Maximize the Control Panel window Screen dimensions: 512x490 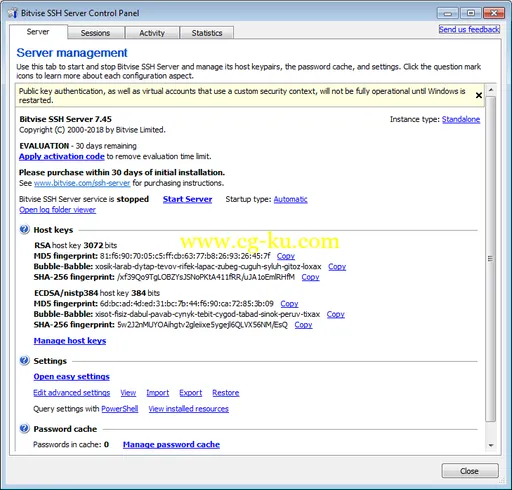pos(471,13)
